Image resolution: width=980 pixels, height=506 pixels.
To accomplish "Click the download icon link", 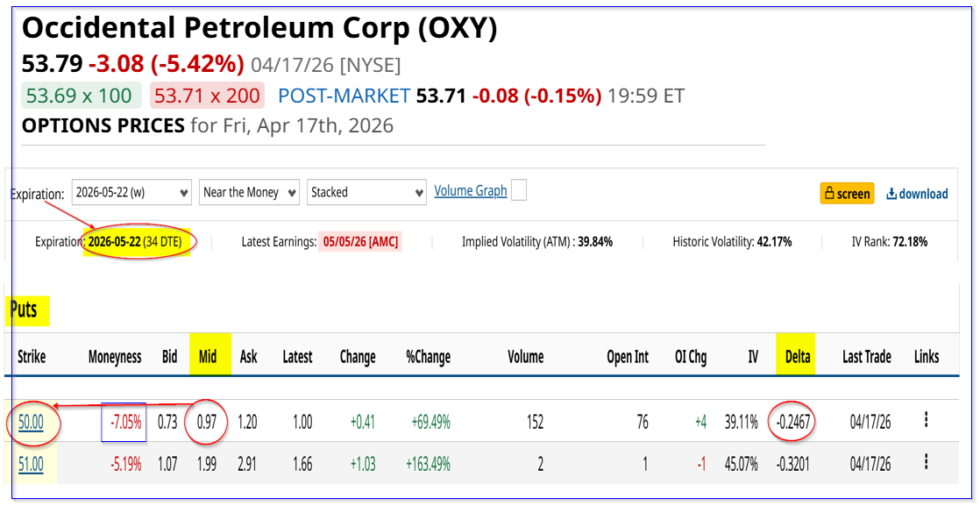I will pos(917,194).
